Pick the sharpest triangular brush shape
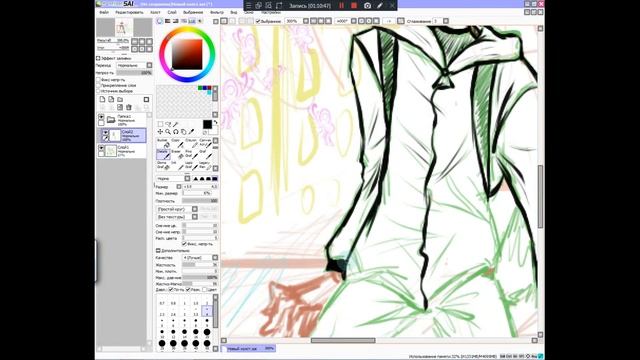Viewport: 640px width, 360px height. [x=196, y=178]
